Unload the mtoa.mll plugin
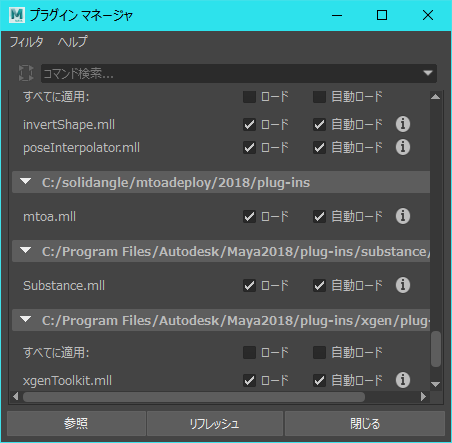This screenshot has height=443, width=452. pos(249,217)
